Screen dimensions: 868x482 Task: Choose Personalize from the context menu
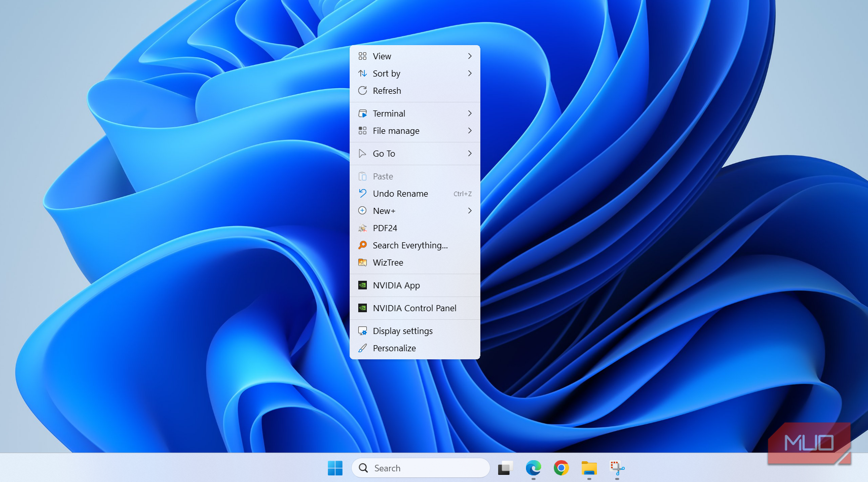point(415,348)
